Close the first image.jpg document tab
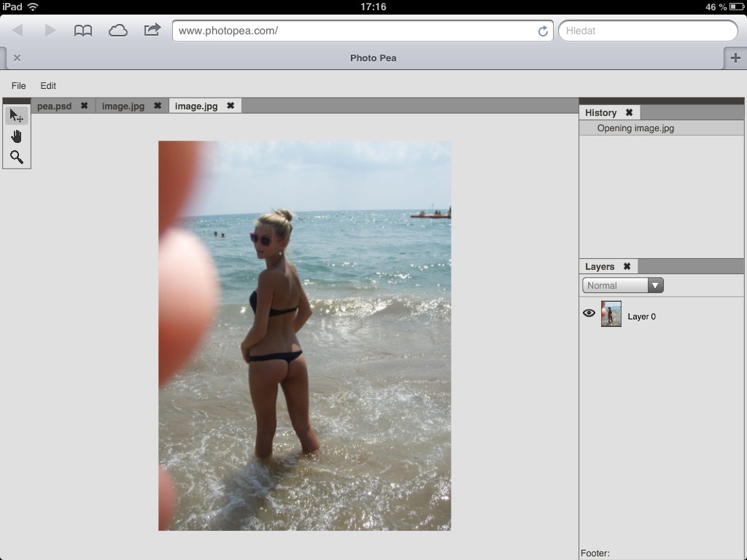Image resolution: width=747 pixels, height=560 pixels. point(158,106)
